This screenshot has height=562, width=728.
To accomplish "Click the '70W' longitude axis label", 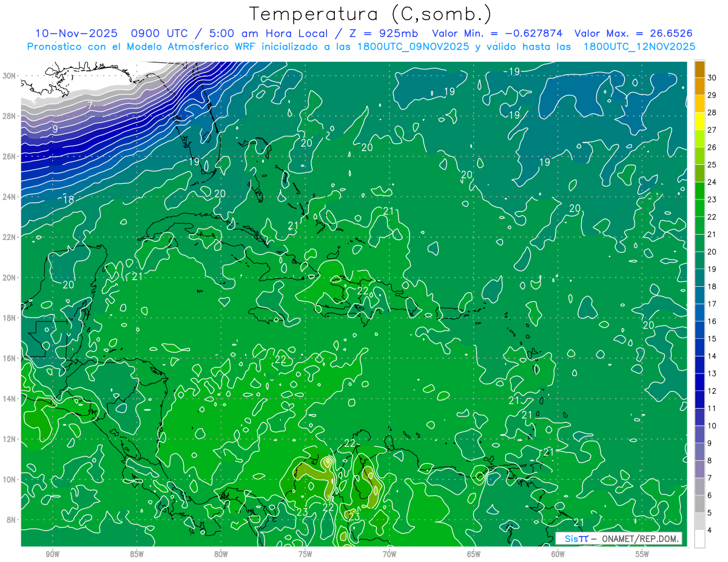I will coord(389,554).
